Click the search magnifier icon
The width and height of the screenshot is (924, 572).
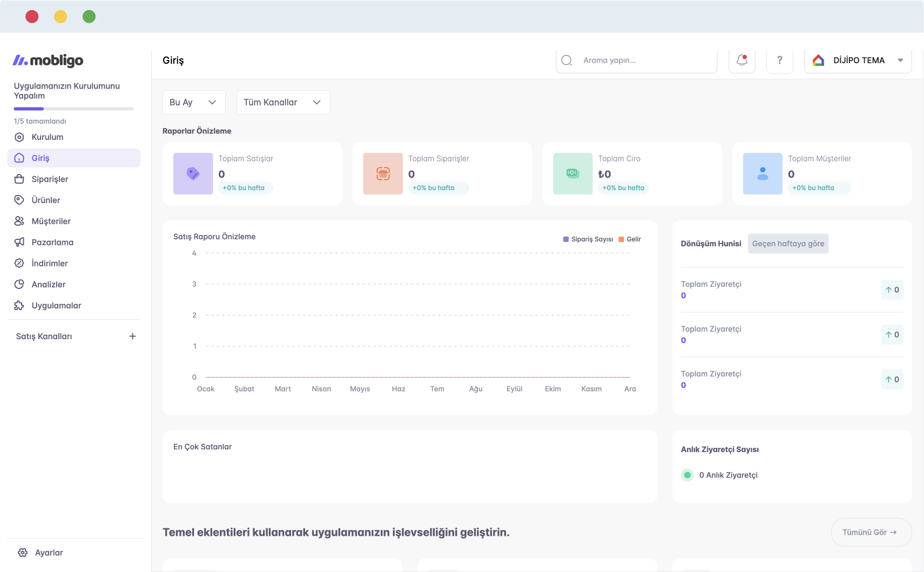tap(566, 60)
